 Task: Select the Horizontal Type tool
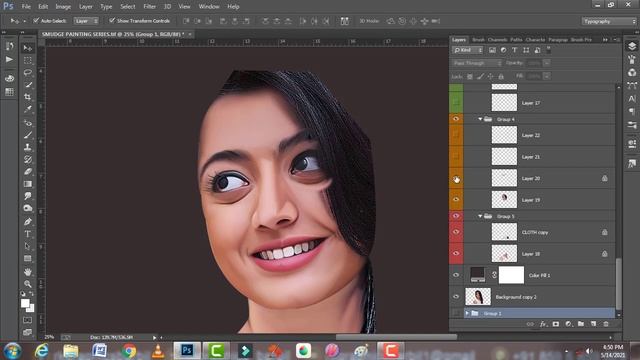(x=27, y=234)
